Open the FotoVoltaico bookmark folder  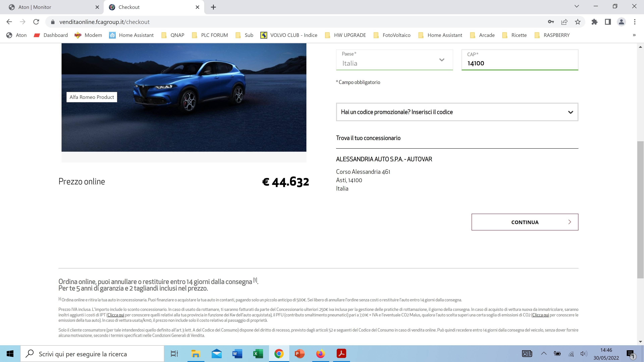click(x=392, y=35)
